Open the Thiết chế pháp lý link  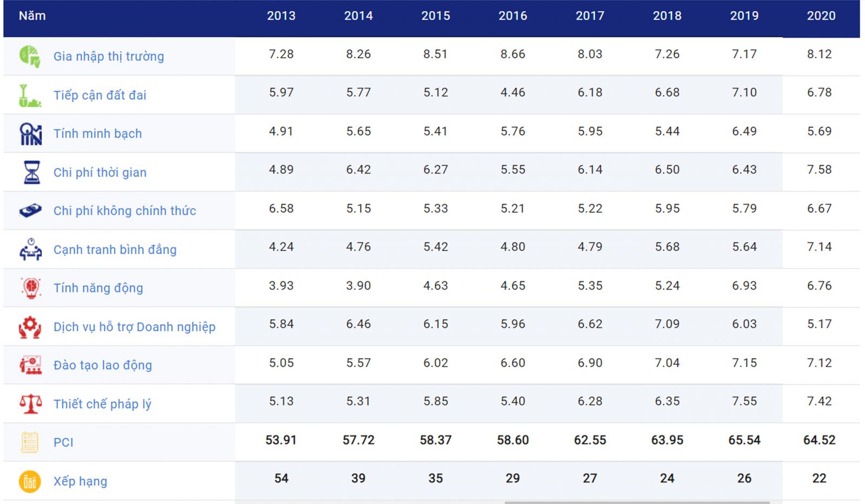coord(102,404)
